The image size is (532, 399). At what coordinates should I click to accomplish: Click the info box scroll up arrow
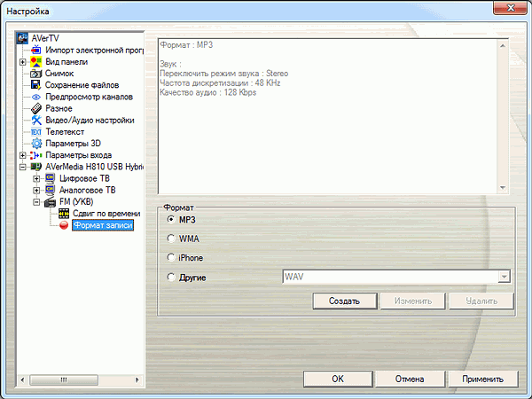click(503, 45)
